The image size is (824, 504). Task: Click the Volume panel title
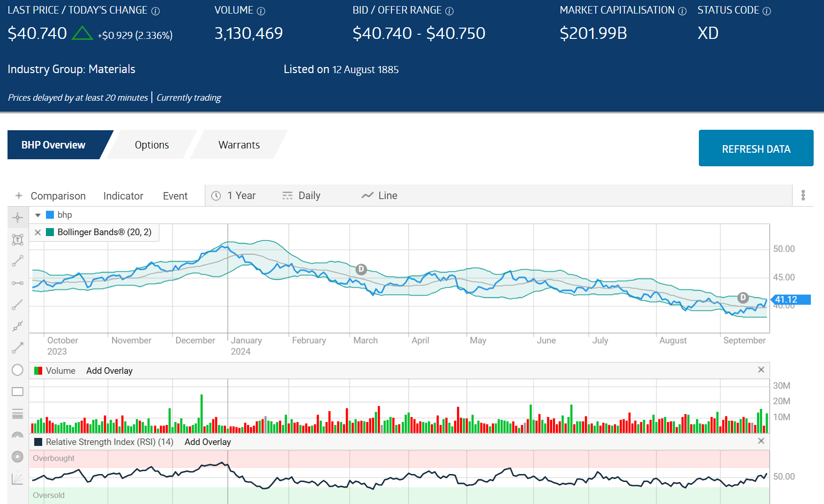click(x=60, y=371)
